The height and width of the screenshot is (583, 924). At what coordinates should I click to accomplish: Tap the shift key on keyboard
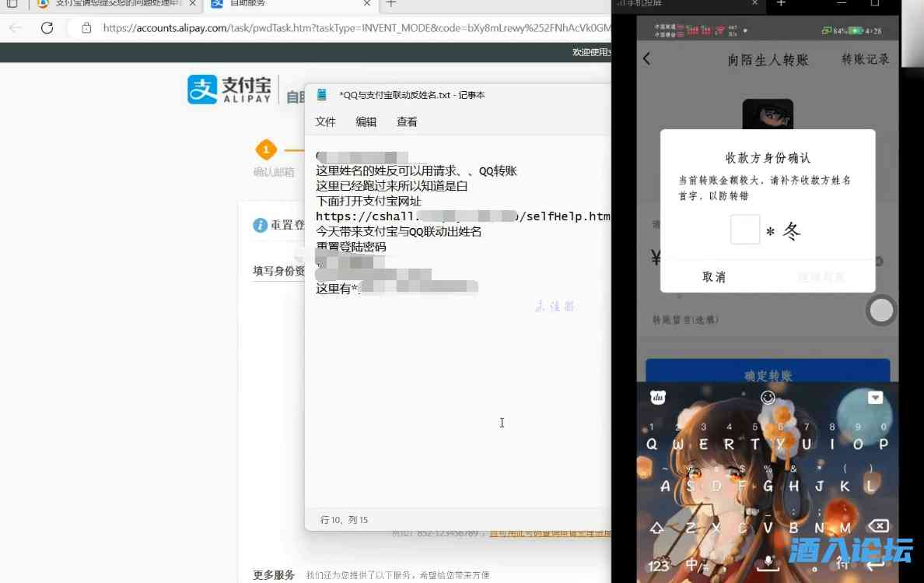(x=656, y=528)
